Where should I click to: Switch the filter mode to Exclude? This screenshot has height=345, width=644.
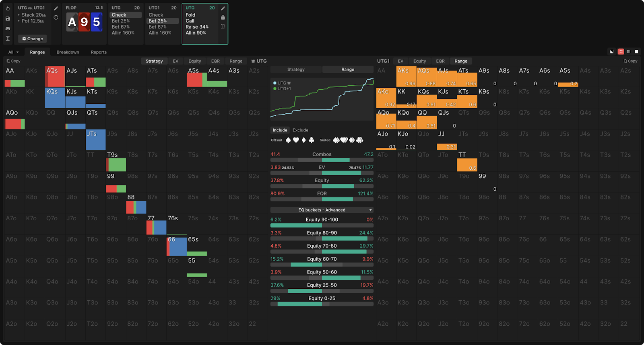(300, 130)
